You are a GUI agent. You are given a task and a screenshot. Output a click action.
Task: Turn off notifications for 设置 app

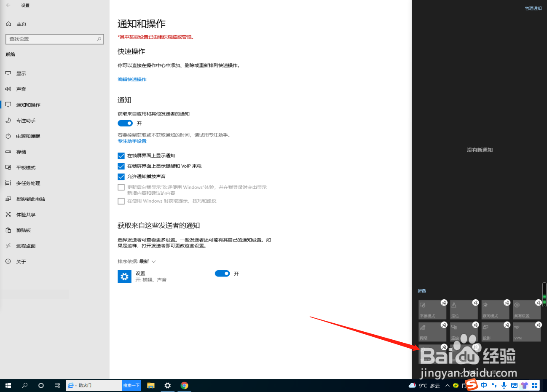(222, 273)
